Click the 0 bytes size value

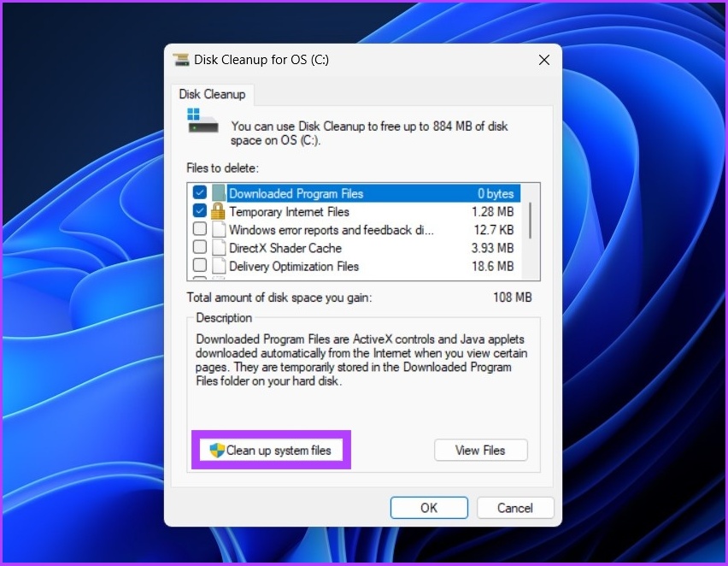coord(496,193)
